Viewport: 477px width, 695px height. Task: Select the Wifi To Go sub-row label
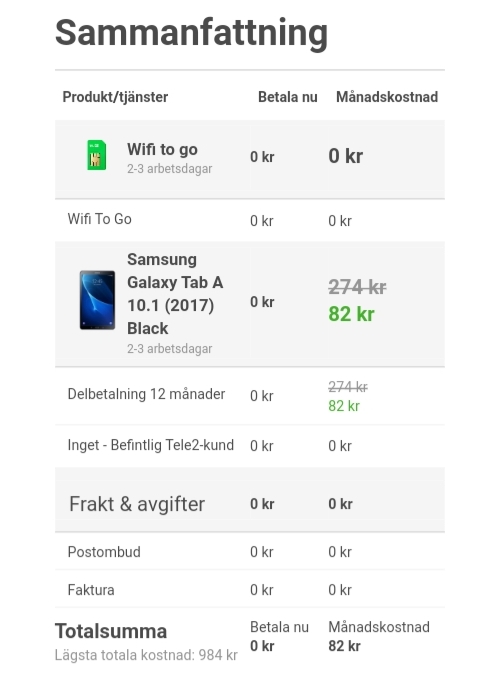100,219
